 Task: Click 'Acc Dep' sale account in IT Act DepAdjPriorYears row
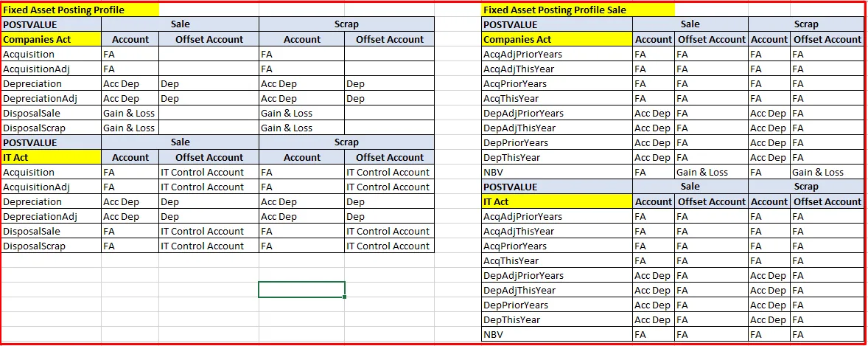(652, 276)
